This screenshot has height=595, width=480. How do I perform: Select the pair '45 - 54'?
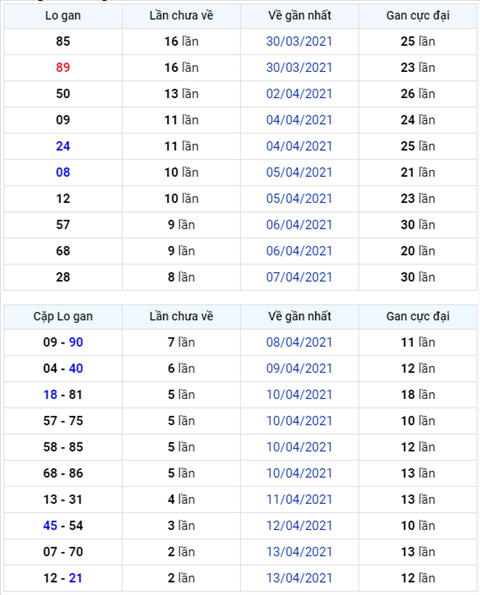(x=63, y=526)
